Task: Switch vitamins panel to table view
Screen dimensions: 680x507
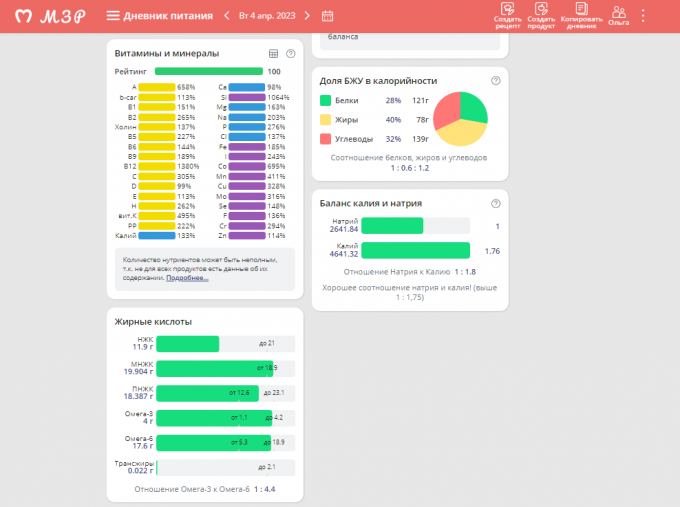Action: point(274,54)
